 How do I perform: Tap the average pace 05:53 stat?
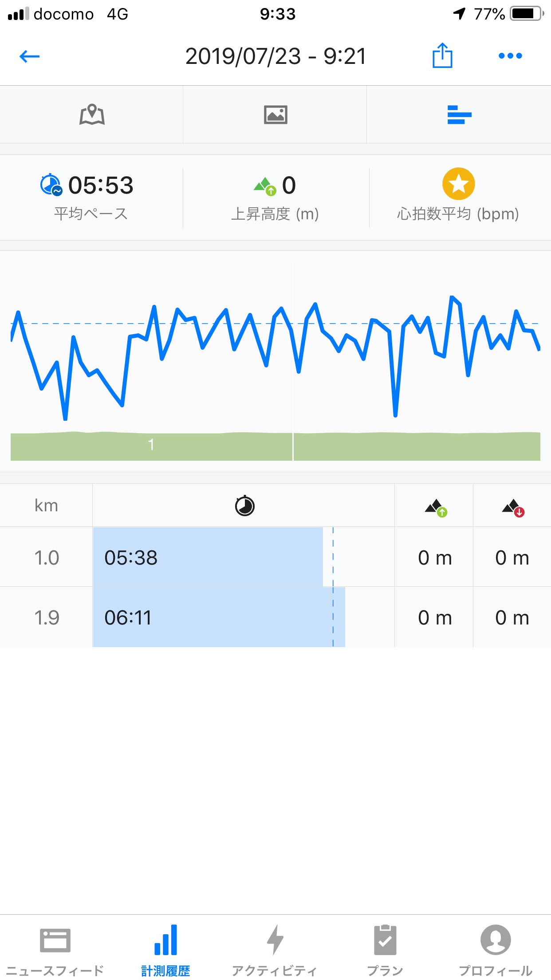coord(91,195)
